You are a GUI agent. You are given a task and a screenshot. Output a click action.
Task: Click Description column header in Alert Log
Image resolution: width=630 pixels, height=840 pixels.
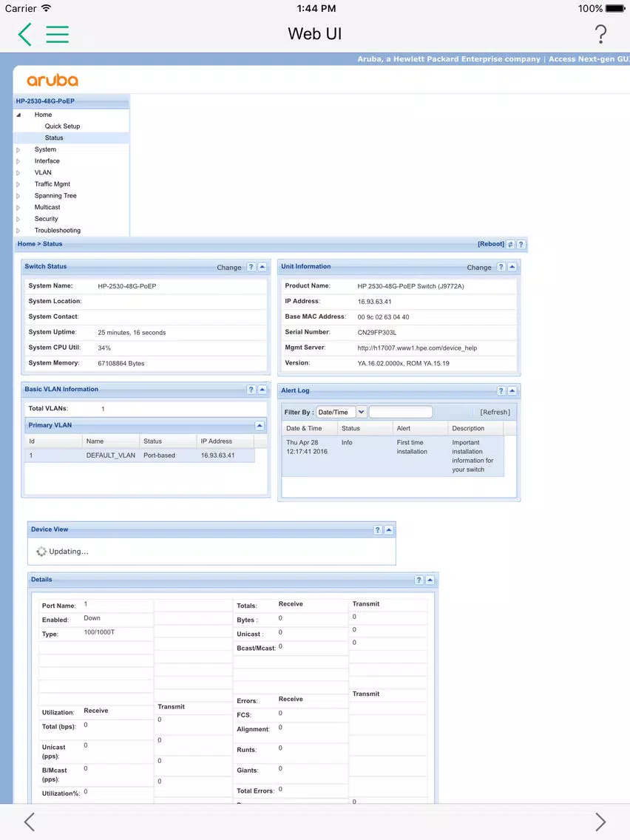[475, 429]
